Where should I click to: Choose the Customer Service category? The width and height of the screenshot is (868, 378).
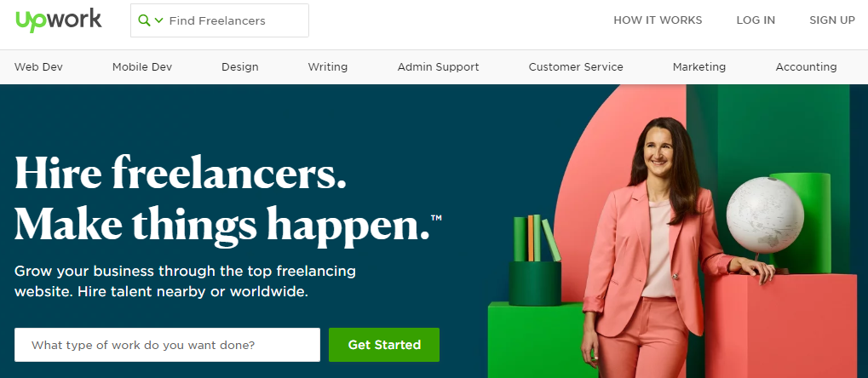[x=576, y=67]
